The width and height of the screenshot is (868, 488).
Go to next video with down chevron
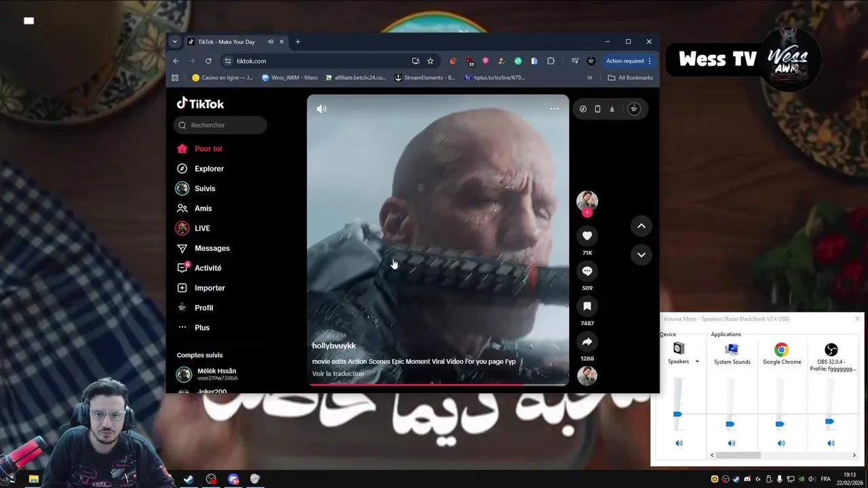[642, 255]
